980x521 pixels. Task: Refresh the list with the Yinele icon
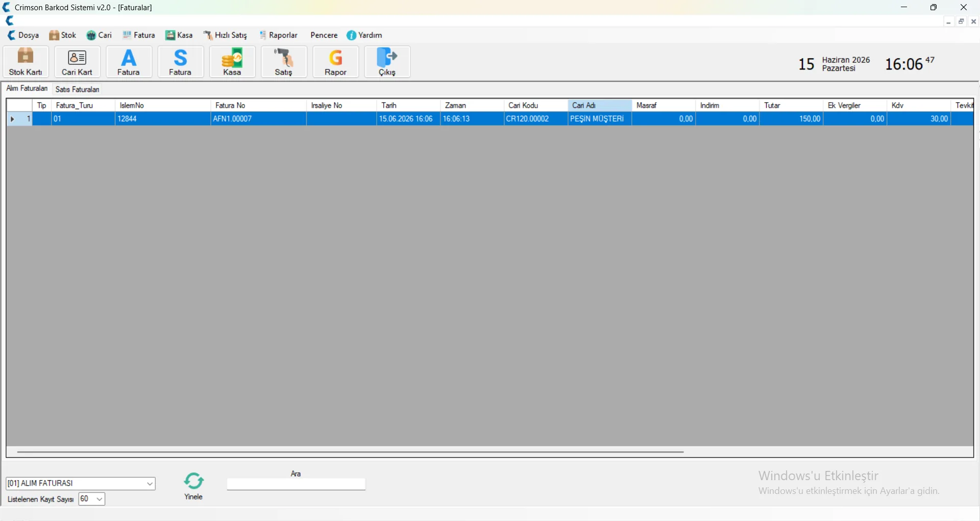193,486
